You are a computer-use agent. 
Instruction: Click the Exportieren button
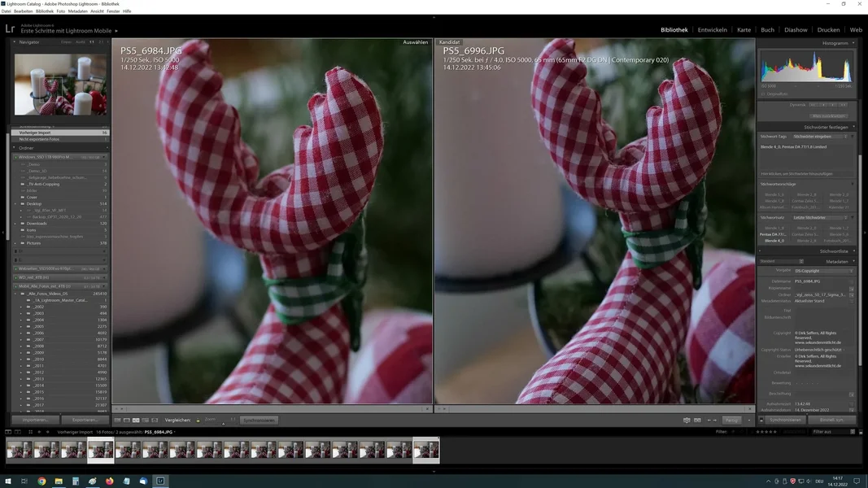[x=85, y=420]
